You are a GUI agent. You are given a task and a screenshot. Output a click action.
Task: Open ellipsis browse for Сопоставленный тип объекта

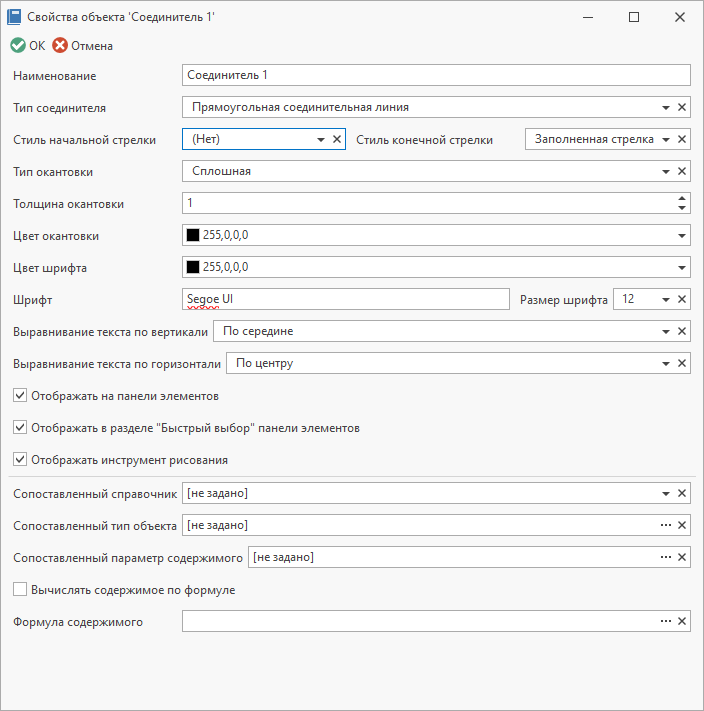click(665, 525)
